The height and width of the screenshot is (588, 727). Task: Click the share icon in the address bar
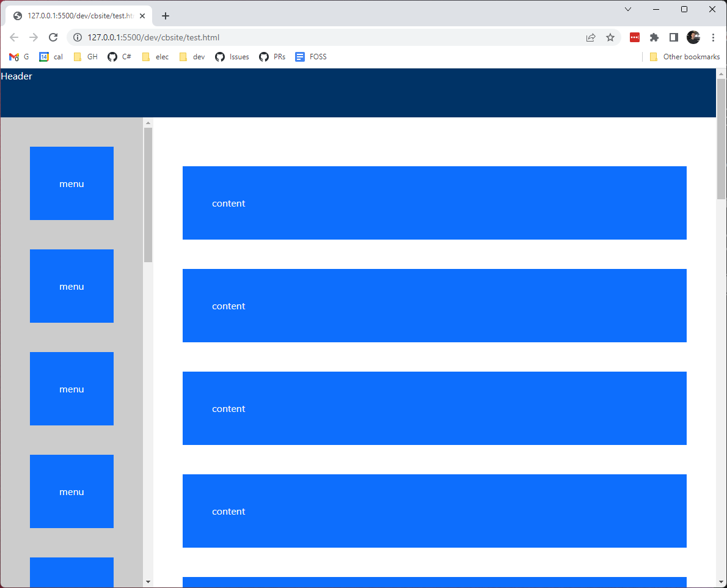590,37
